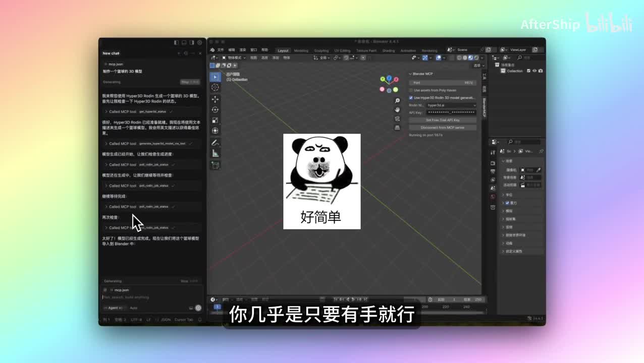Screen dimensions: 644x363
Task: Open the Rodin Mode hyper3d.ai dropdown
Action: pos(451,105)
